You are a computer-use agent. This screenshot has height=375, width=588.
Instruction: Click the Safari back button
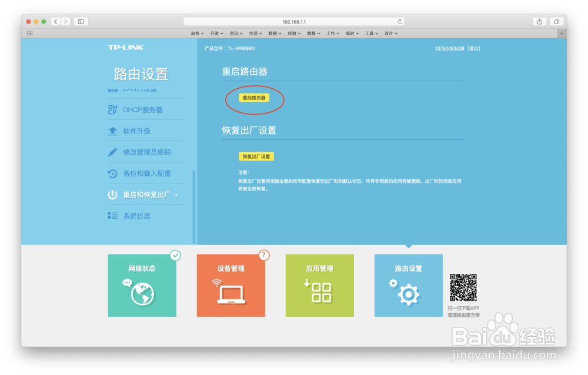click(x=56, y=22)
